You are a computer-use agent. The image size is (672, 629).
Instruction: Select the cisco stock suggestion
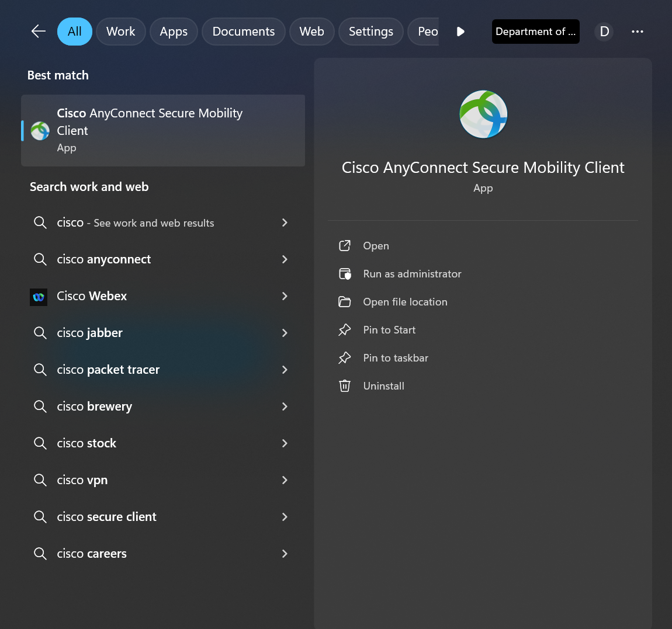(163, 443)
